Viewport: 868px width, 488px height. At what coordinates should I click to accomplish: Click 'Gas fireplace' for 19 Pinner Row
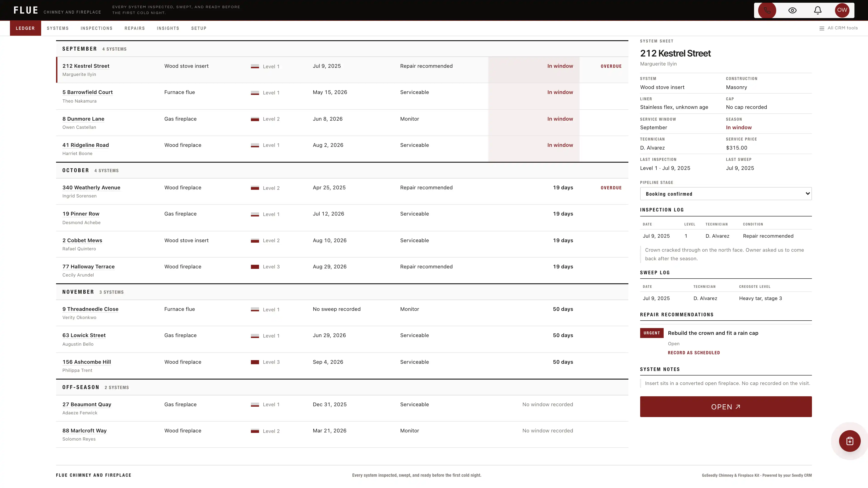click(180, 214)
